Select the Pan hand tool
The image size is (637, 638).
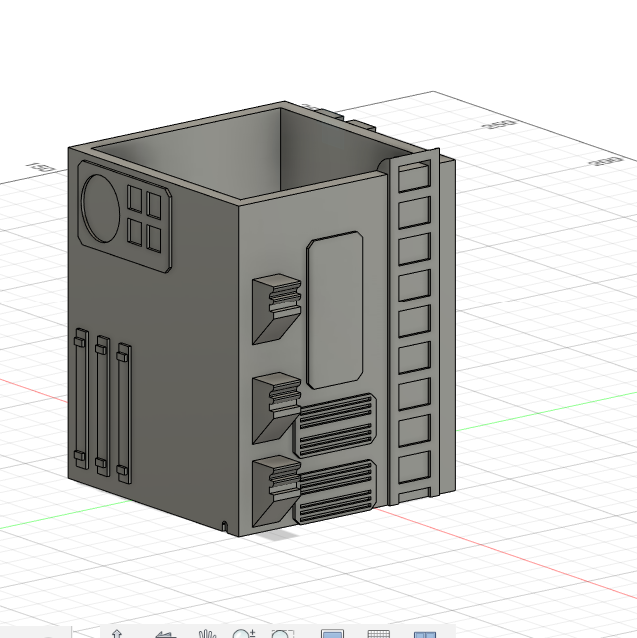pyautogui.click(x=207, y=634)
